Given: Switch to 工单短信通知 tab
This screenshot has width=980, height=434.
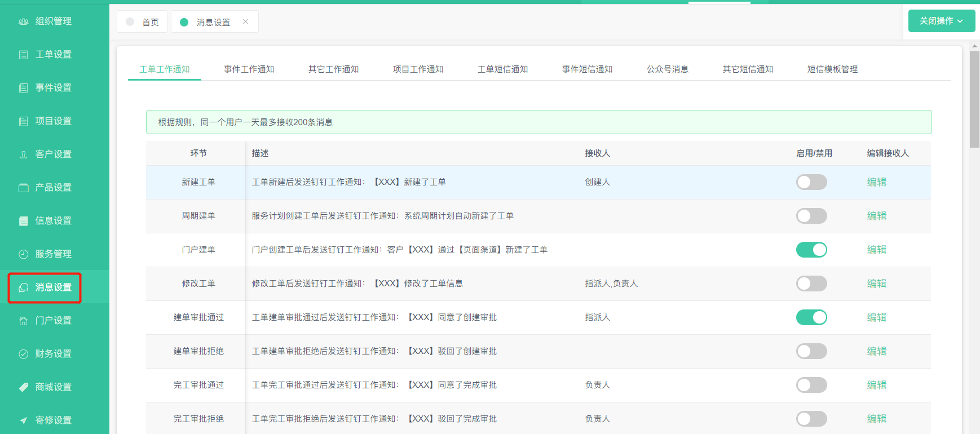Looking at the screenshot, I should coord(503,69).
